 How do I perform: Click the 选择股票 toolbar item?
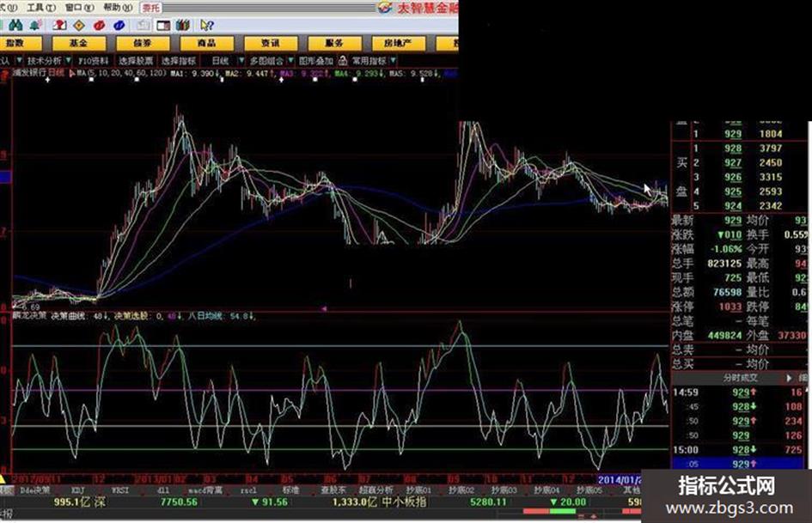136,61
